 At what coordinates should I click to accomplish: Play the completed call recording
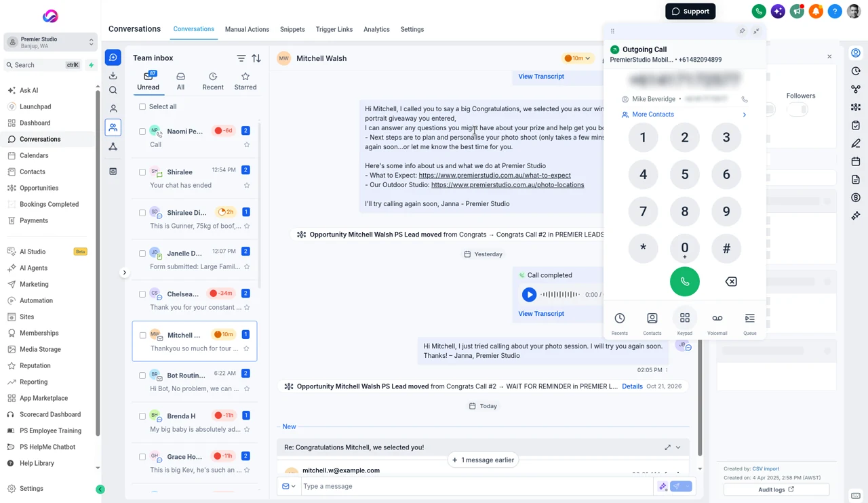[x=529, y=295]
